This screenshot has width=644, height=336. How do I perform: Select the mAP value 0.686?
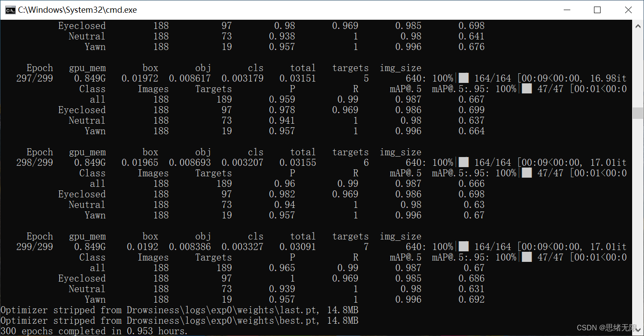click(472, 279)
